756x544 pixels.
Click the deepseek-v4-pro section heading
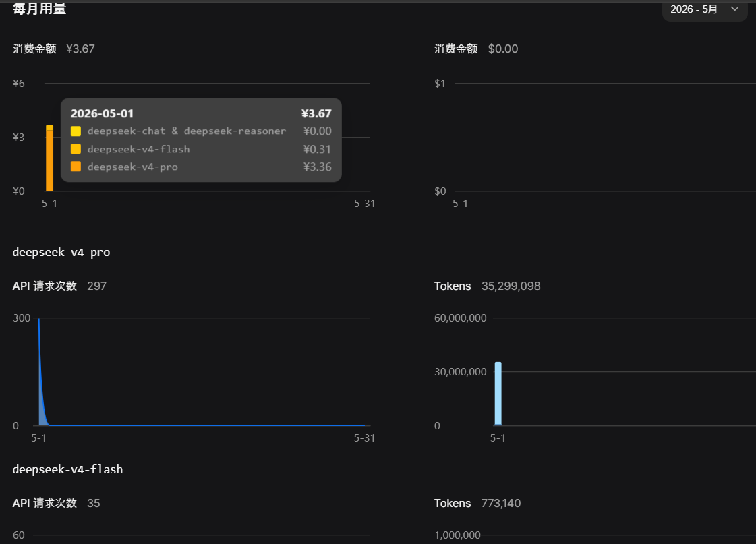tap(61, 253)
